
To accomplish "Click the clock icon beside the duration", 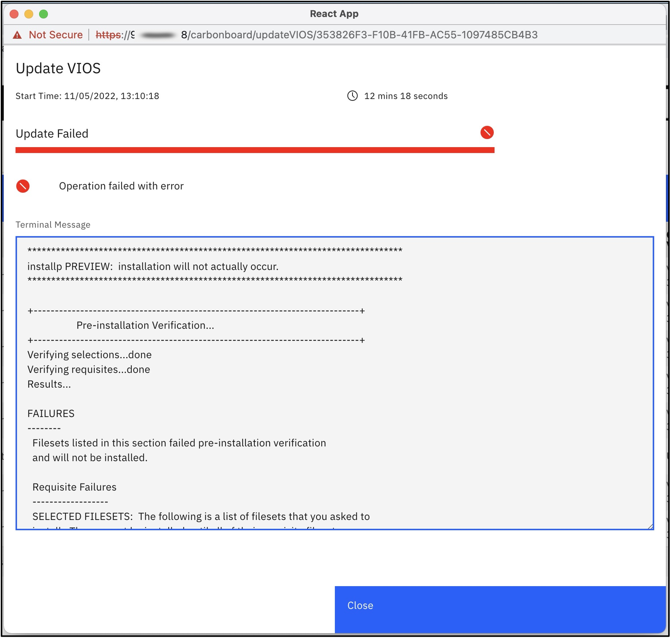I will click(352, 96).
